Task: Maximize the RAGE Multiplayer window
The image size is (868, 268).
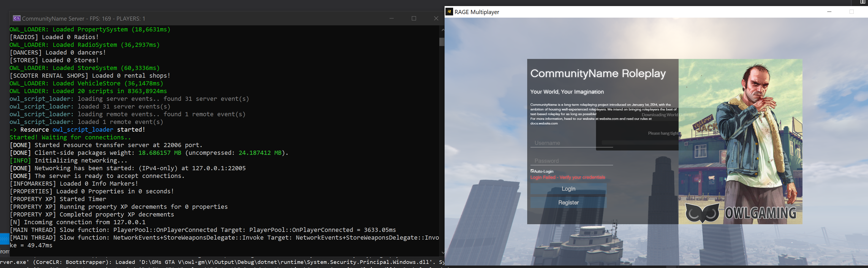Action: (851, 12)
